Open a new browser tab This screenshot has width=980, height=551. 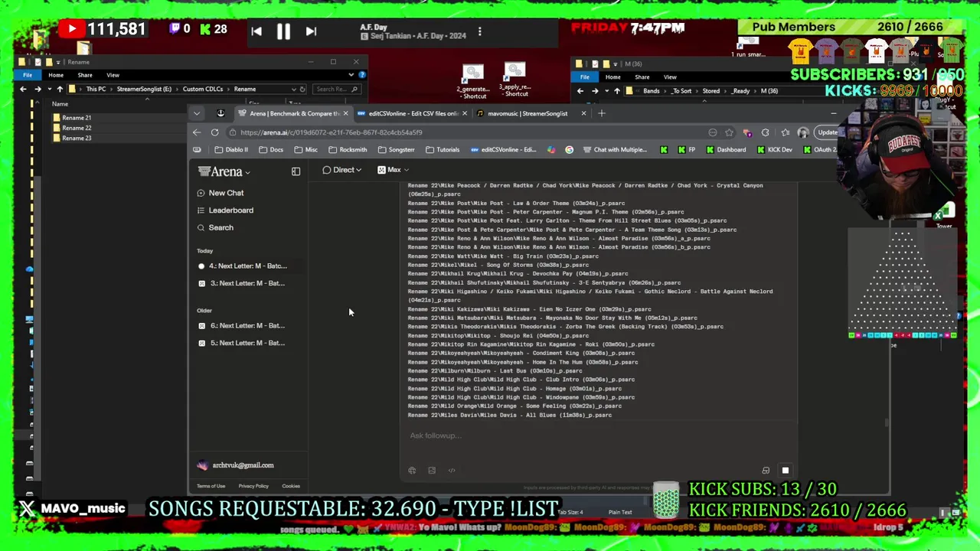(602, 113)
